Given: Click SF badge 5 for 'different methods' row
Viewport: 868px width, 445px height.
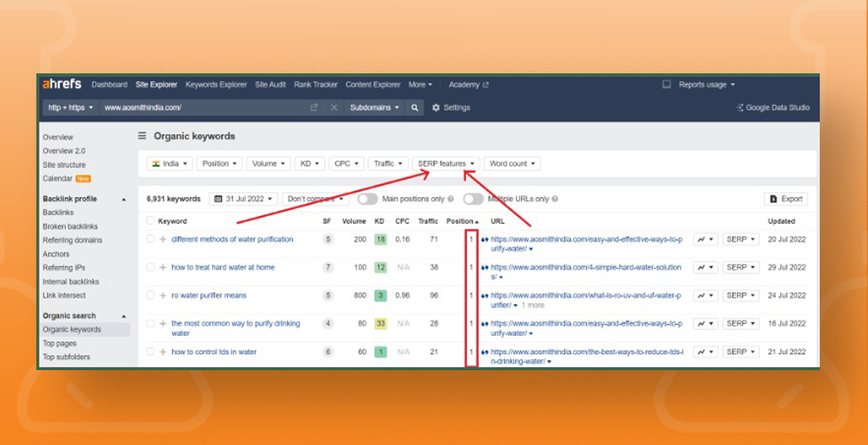Looking at the screenshot, I should pyautogui.click(x=328, y=240).
